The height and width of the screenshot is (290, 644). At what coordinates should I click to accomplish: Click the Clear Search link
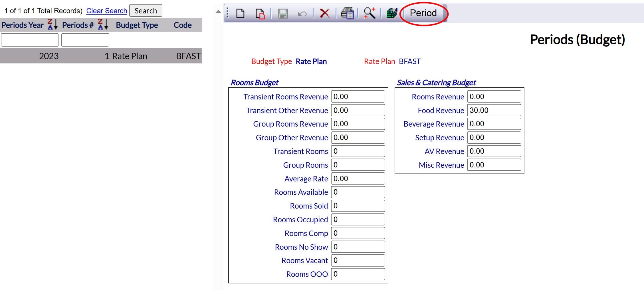(x=106, y=11)
